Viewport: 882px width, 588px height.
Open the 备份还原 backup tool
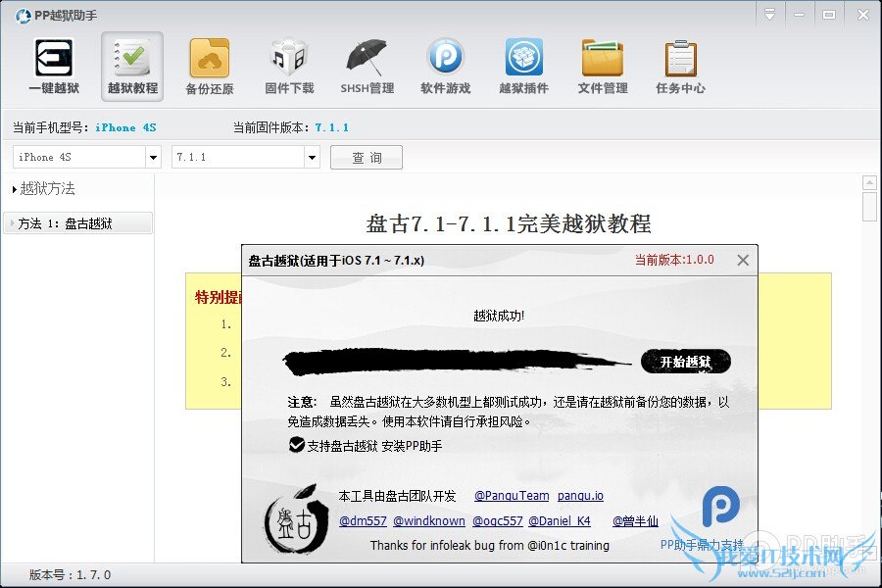(210, 66)
